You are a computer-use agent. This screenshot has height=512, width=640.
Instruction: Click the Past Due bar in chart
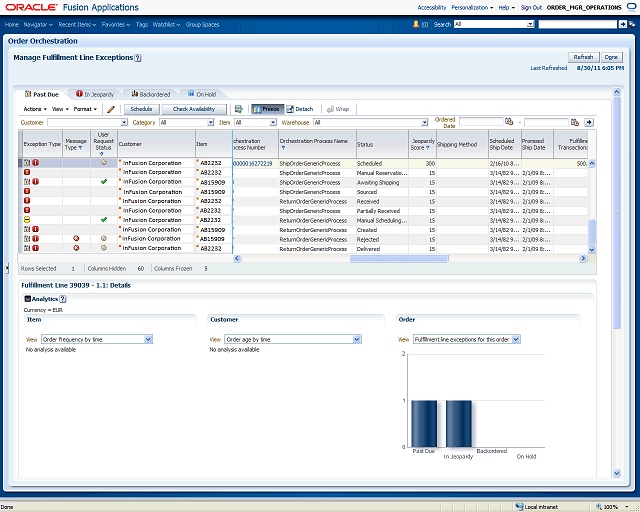coord(424,423)
